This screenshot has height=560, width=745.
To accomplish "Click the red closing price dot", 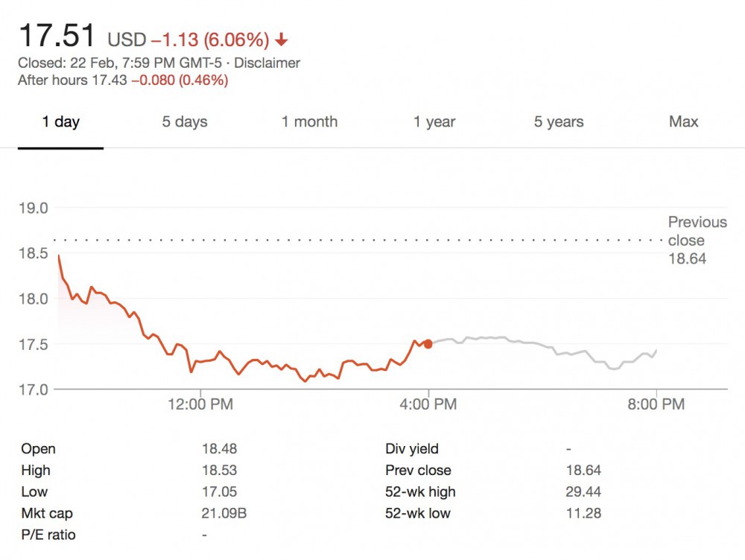I will coord(428,344).
